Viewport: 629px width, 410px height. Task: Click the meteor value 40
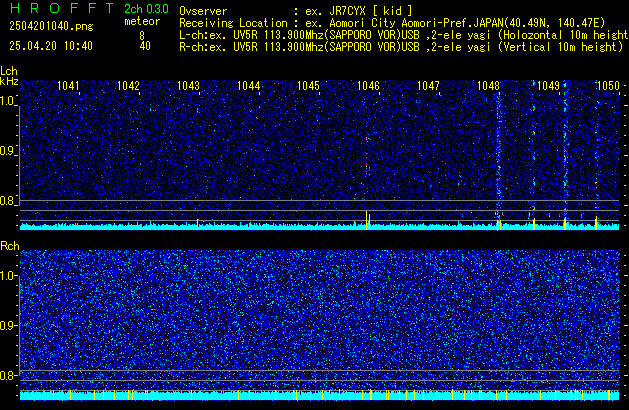[145, 46]
